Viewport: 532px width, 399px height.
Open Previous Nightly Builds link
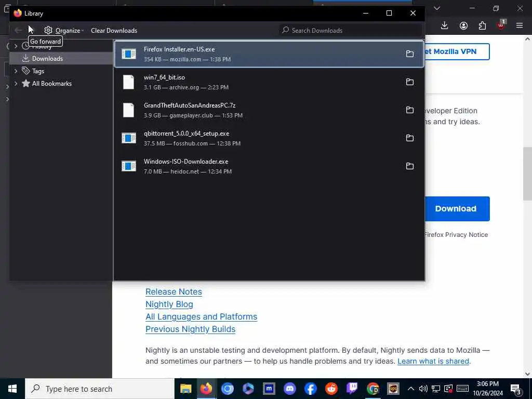(190, 329)
